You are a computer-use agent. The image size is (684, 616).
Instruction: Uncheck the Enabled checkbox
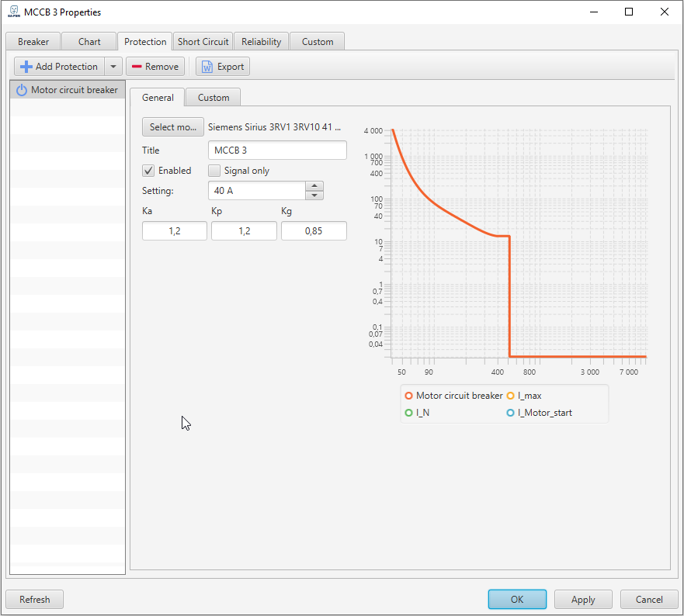pyautogui.click(x=148, y=171)
